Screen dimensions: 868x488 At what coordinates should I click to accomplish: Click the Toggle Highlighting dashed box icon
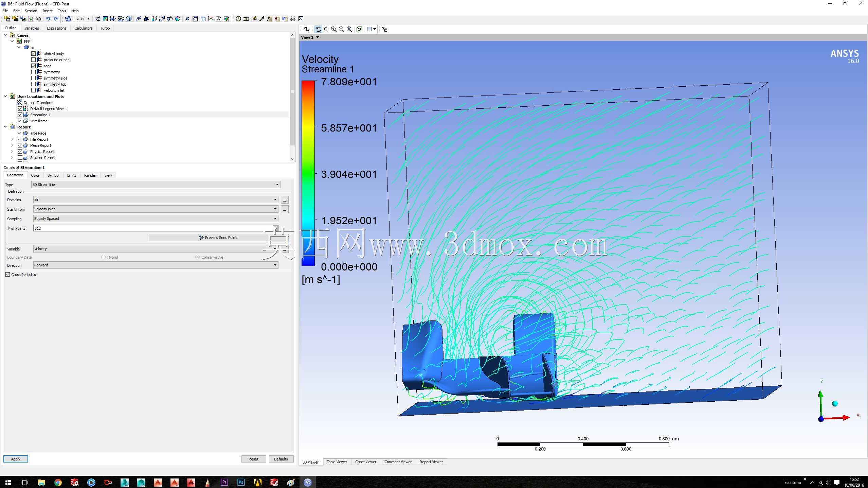pos(359,29)
